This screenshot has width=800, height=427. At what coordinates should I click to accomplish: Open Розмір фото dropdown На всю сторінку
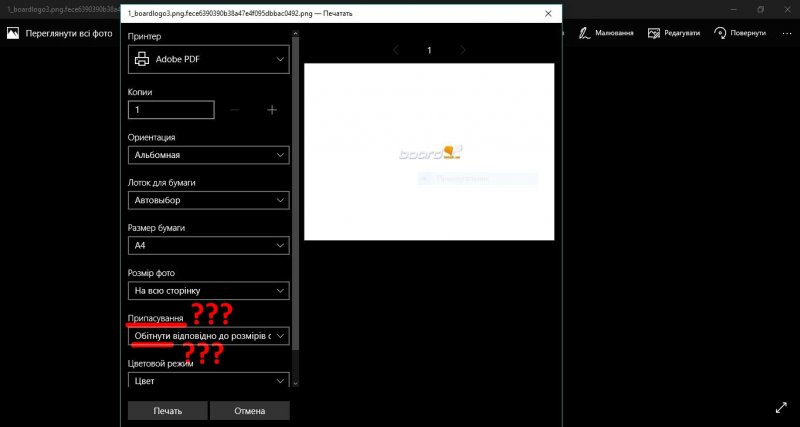(x=209, y=291)
